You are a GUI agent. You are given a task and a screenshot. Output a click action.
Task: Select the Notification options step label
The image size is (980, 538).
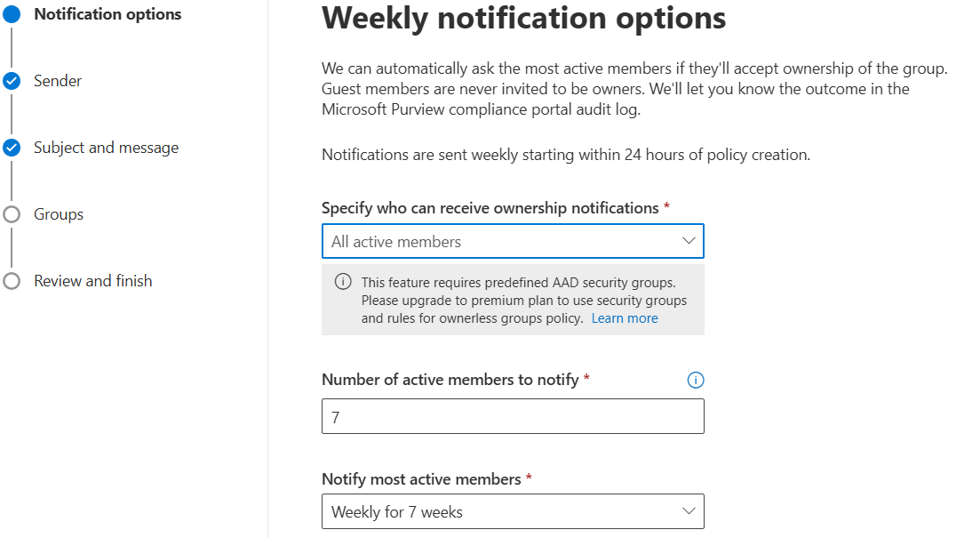pyautogui.click(x=108, y=14)
